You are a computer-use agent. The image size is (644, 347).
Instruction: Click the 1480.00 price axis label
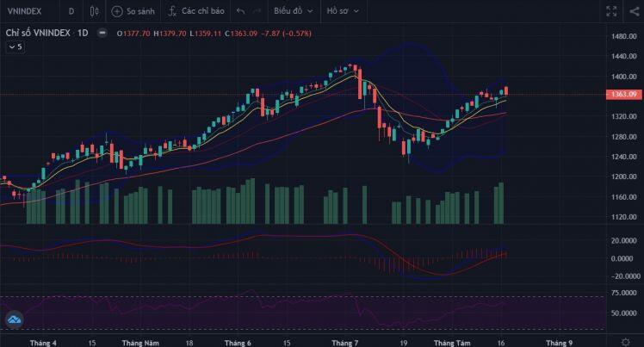(624, 36)
